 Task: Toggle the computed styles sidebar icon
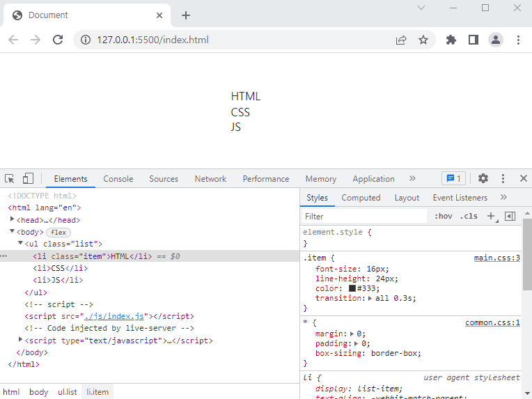pos(510,216)
